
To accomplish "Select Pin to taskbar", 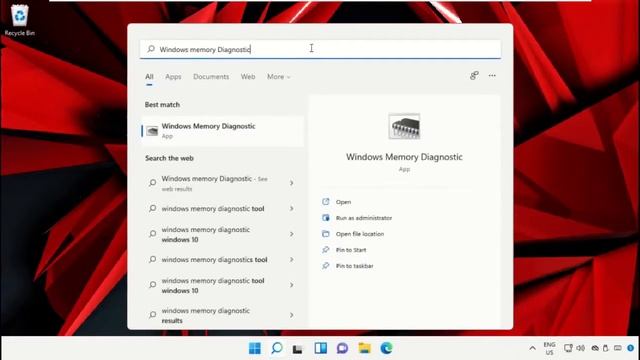I will pos(354,266).
